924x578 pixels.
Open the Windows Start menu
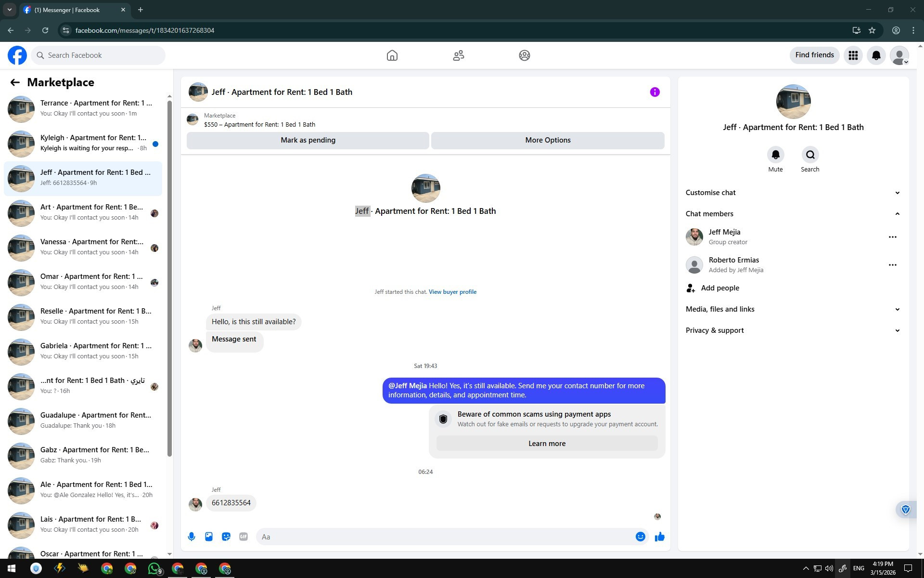point(12,568)
